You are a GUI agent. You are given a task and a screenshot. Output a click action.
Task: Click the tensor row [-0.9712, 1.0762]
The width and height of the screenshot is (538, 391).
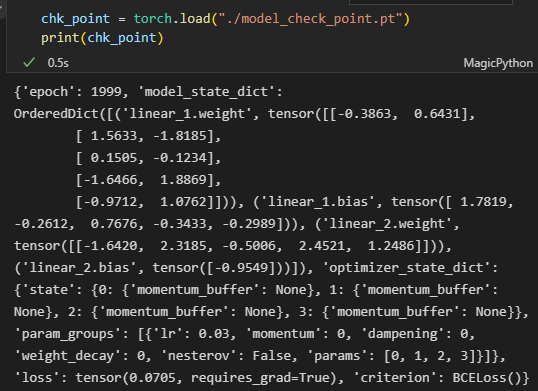[144, 202]
